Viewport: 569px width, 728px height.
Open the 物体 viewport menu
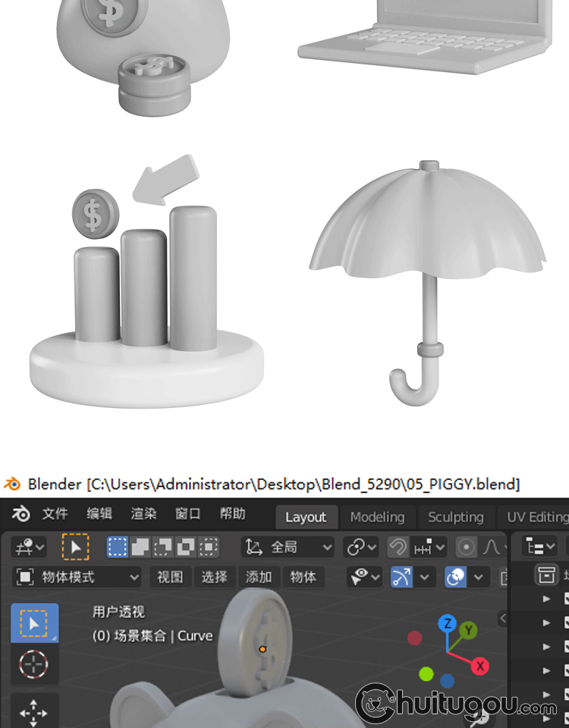pos(303,577)
